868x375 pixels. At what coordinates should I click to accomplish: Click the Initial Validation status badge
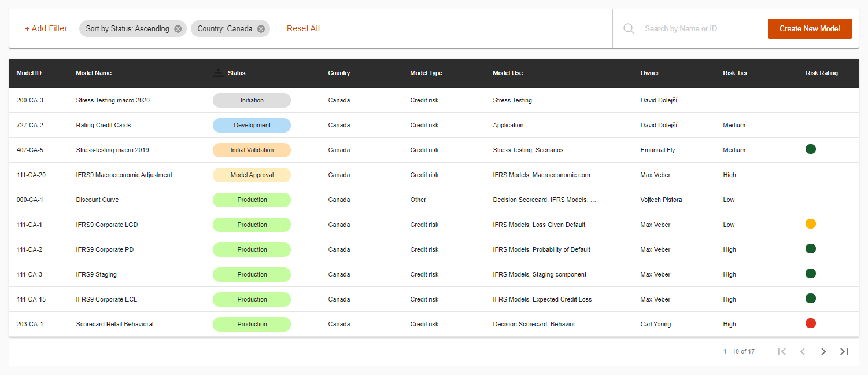[x=252, y=150]
